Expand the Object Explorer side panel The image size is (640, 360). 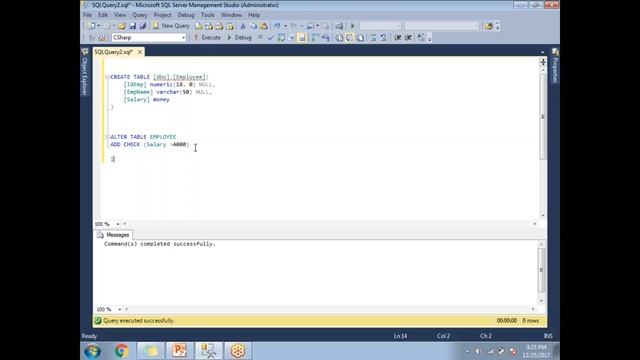[x=85, y=72]
